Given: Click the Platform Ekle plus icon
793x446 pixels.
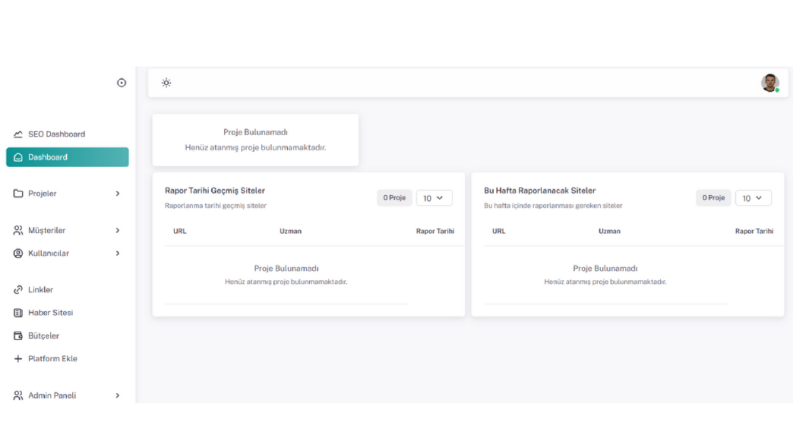Looking at the screenshot, I should (18, 359).
